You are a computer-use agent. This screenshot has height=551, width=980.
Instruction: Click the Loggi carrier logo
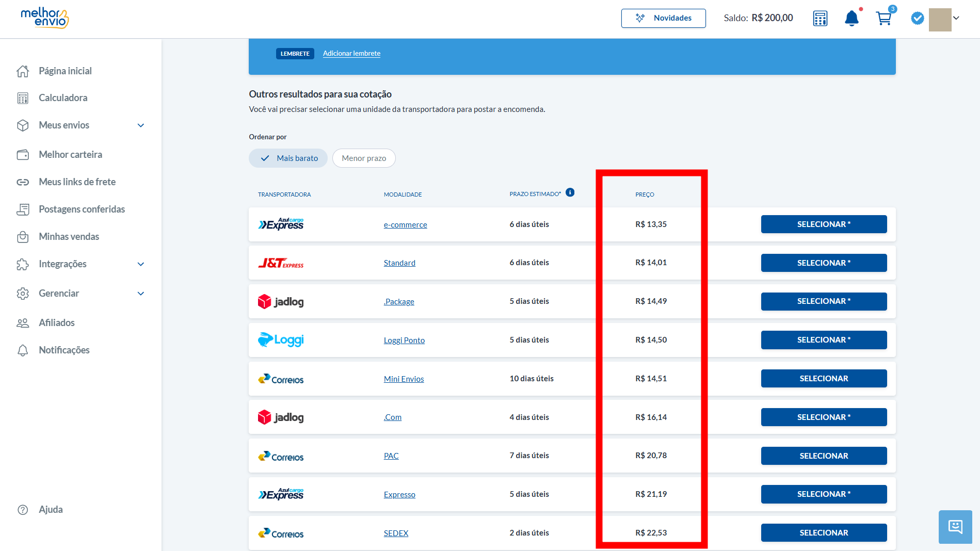(281, 340)
